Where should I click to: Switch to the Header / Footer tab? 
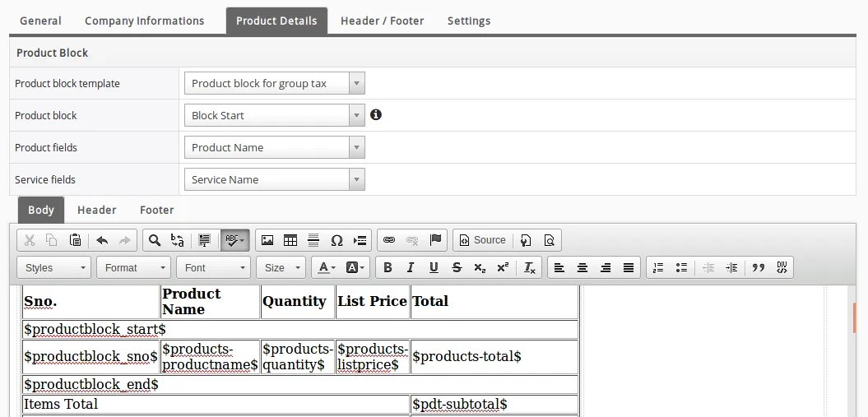click(382, 21)
